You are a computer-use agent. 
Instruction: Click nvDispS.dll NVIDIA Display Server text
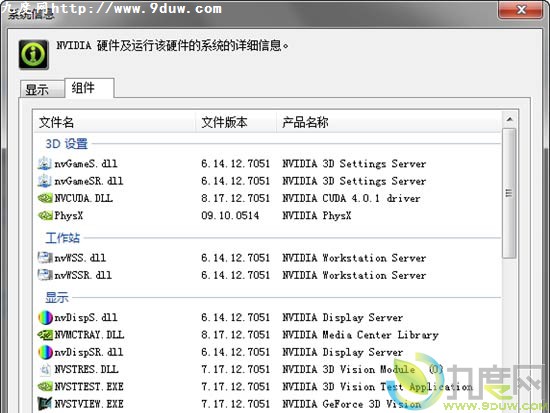click(343, 318)
